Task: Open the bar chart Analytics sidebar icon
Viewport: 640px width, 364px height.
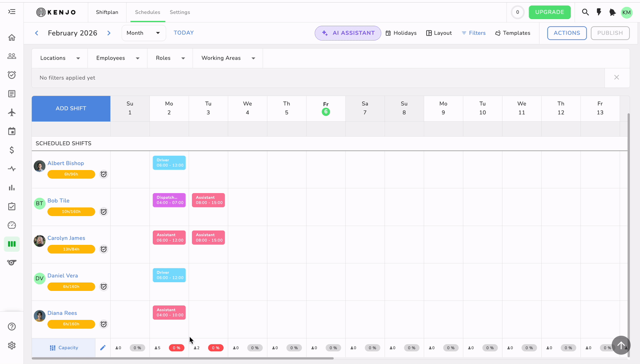Action: 12,187
